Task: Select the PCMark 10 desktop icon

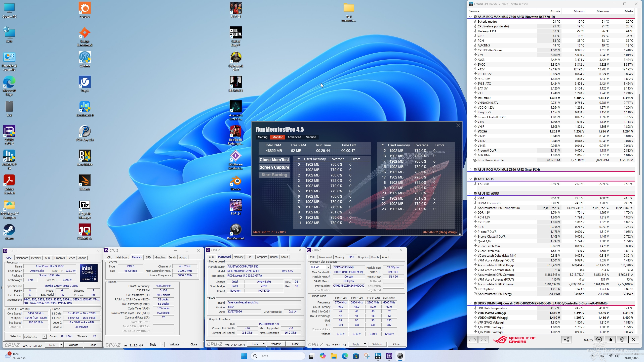Action: pyautogui.click(x=85, y=232)
